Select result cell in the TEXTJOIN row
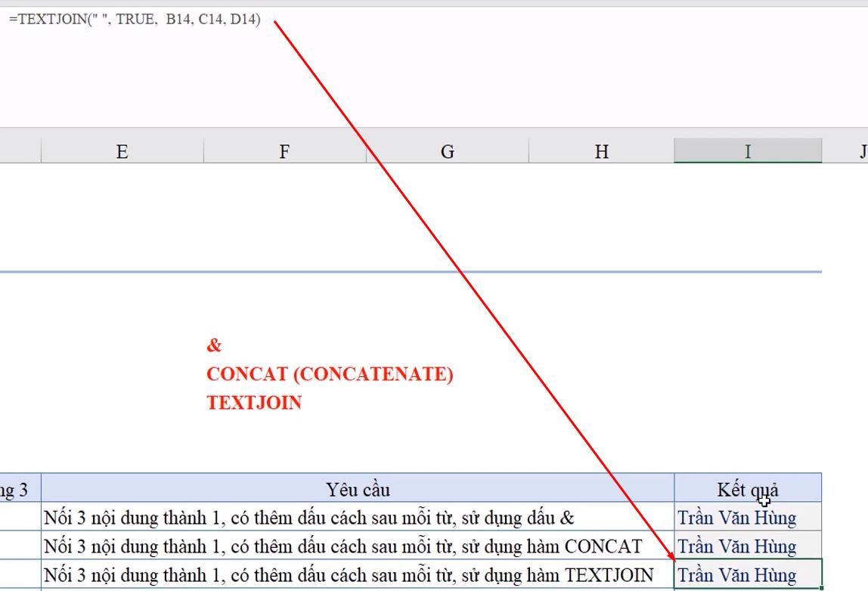 pos(748,574)
